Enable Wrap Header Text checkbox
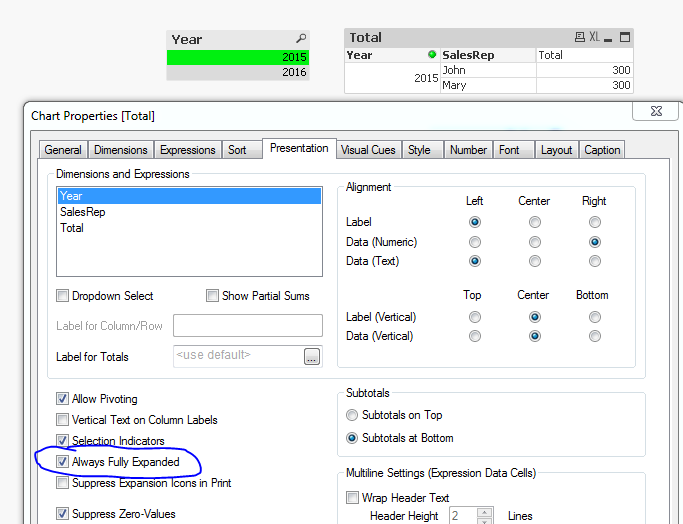The width and height of the screenshot is (683, 524). [x=352, y=497]
